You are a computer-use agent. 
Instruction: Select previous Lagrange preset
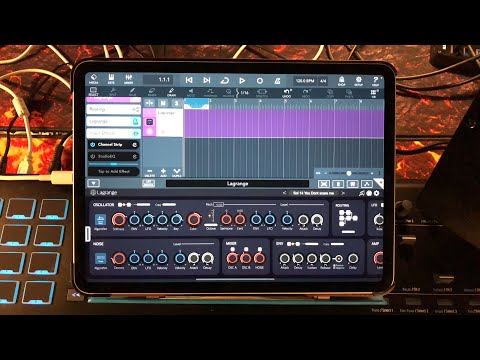(284, 193)
